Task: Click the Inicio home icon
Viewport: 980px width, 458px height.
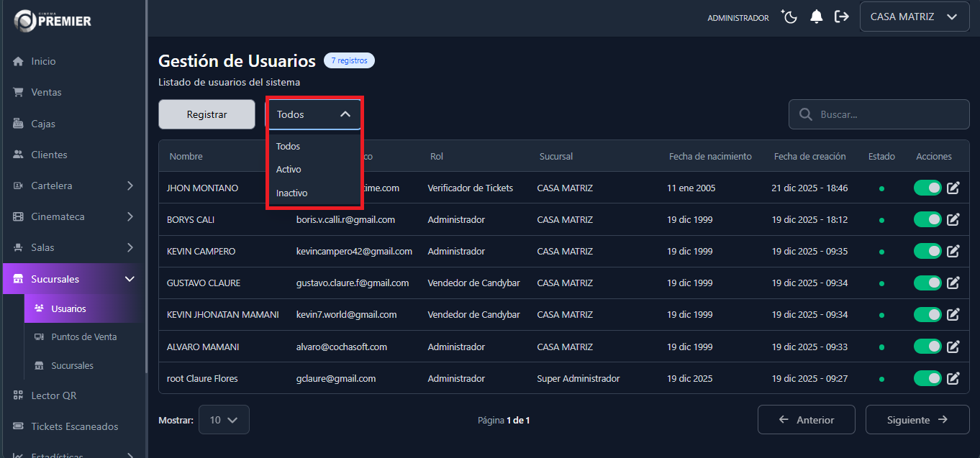Action: [x=18, y=61]
